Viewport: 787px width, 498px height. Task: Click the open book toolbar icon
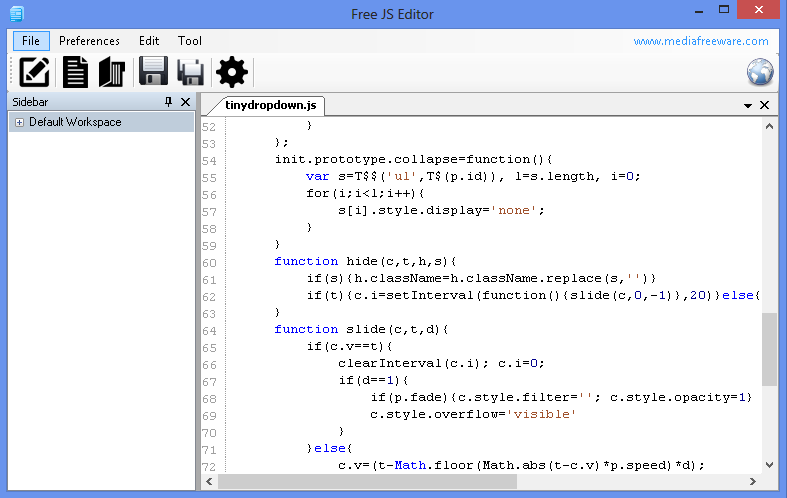click(x=111, y=72)
